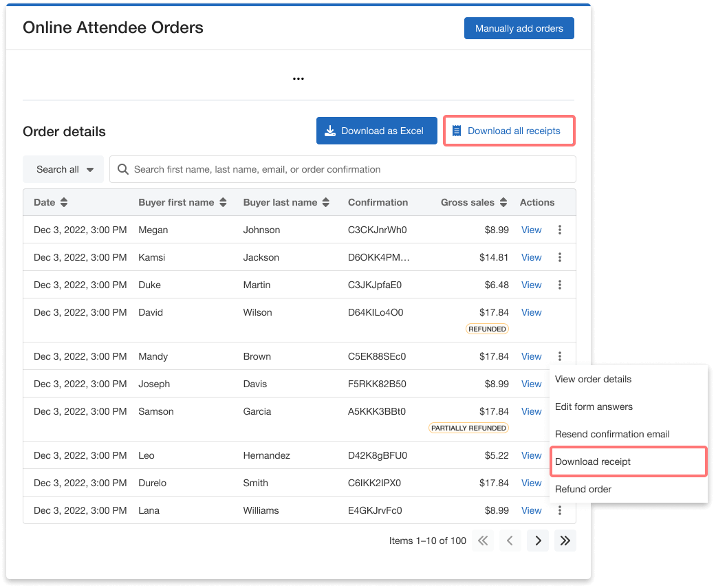View David Wilson's refunded order
Viewport: 716px width, 588px height.
(x=531, y=313)
